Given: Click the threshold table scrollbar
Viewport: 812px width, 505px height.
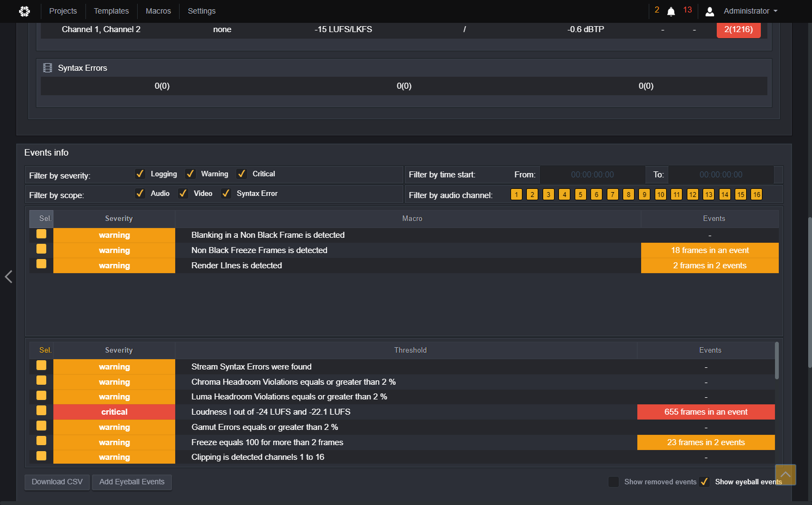Looking at the screenshot, I should [x=777, y=360].
